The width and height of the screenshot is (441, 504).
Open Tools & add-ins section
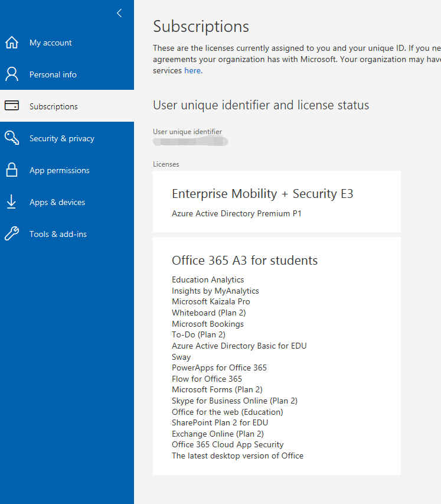click(58, 234)
